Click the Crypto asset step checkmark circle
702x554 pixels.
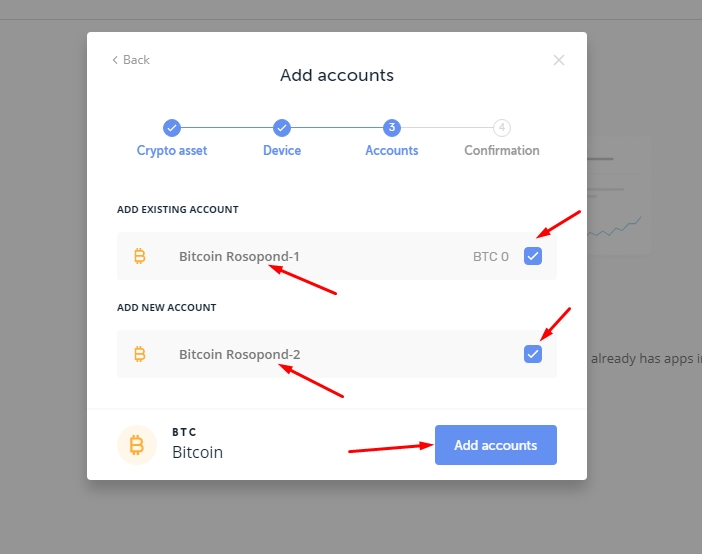click(x=172, y=128)
